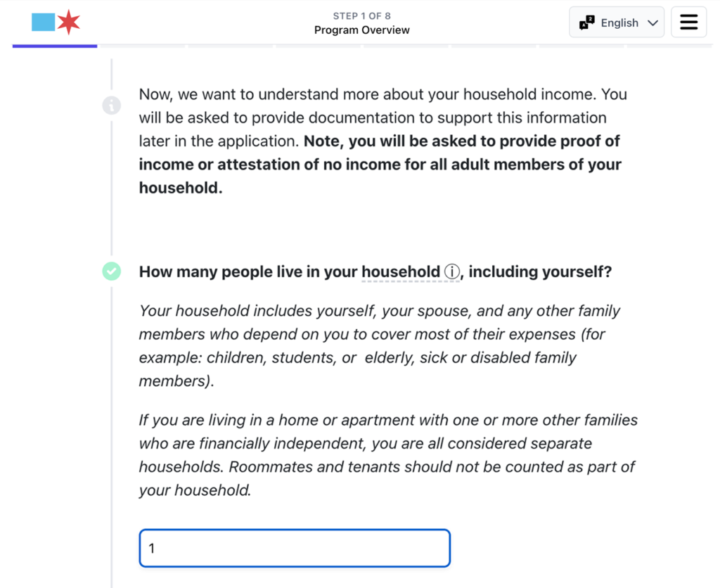Click the How many people question heading
Image resolution: width=720 pixels, height=588 pixels.
coord(375,271)
